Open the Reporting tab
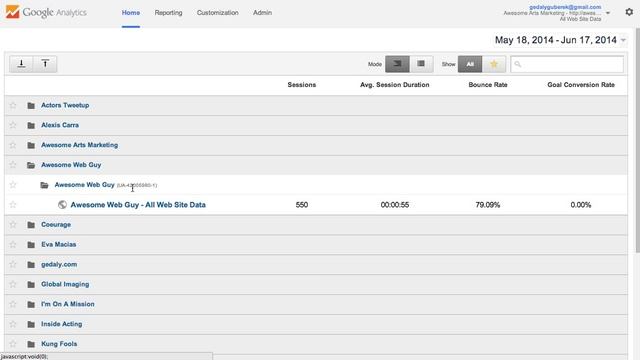The width and height of the screenshot is (640, 360). click(168, 13)
